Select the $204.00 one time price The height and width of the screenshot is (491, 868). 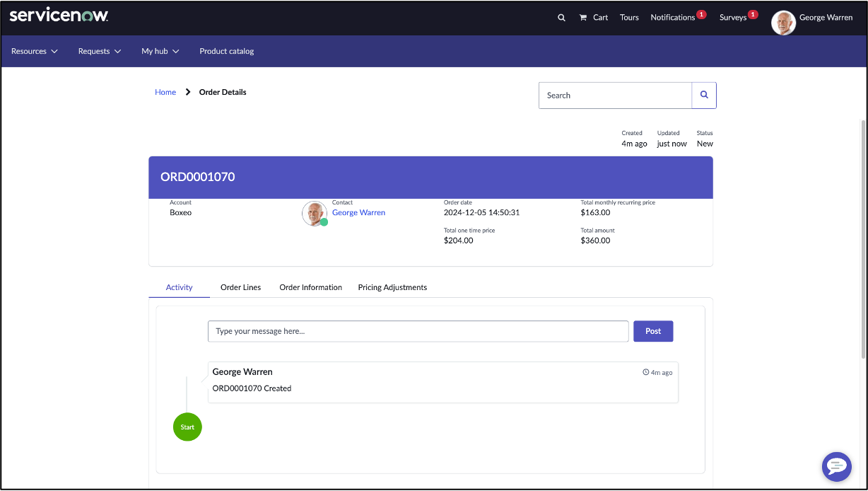click(x=459, y=241)
